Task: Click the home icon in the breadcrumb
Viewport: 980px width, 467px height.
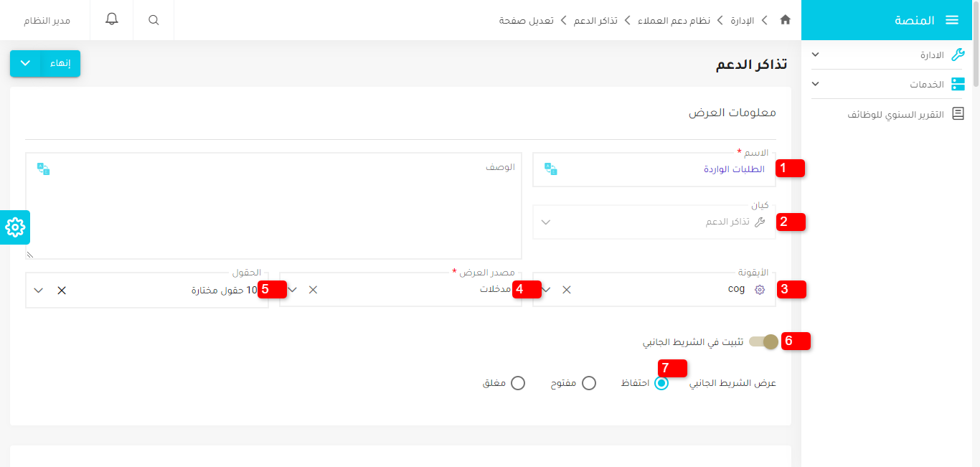Action: pyautogui.click(x=785, y=20)
